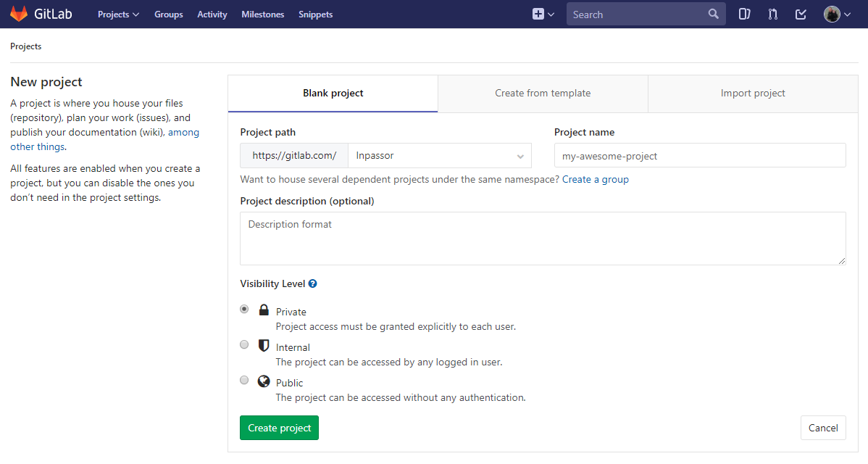This screenshot has width=868, height=464.
Task: Open the merge requests icon
Action: 772,14
